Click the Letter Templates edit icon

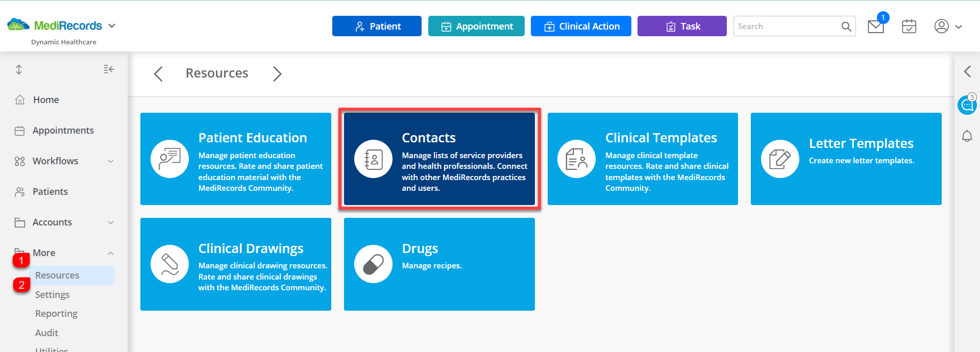point(780,159)
